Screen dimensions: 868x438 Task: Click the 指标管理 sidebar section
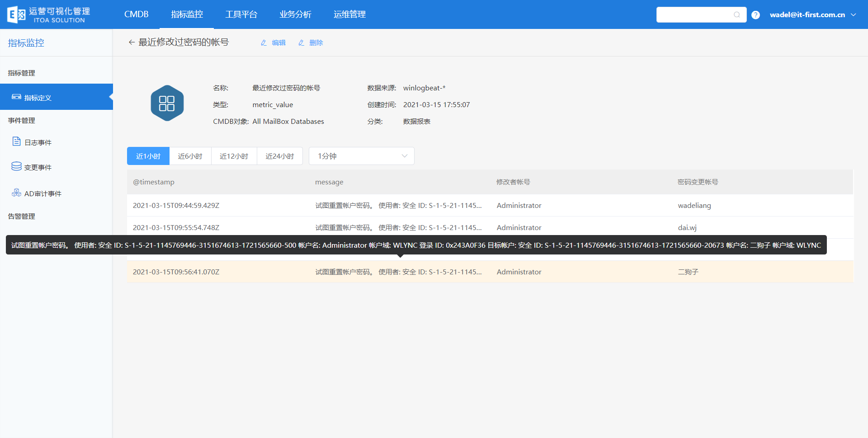click(22, 73)
